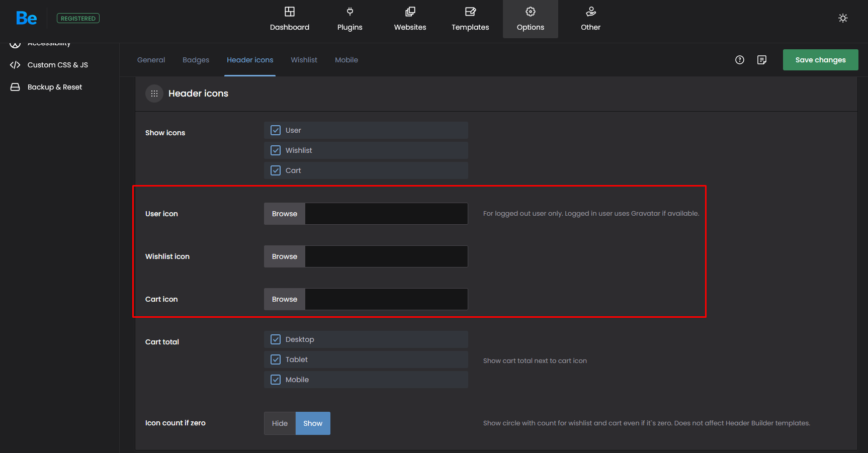Uncheck the Wishlist show icon checkbox
The height and width of the screenshot is (453, 868).
276,150
